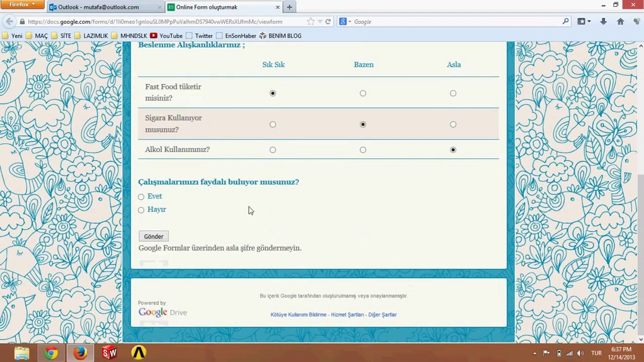This screenshot has height=362, width=644.
Task: Choose Asla for Fast Food question
Action: pos(453,93)
